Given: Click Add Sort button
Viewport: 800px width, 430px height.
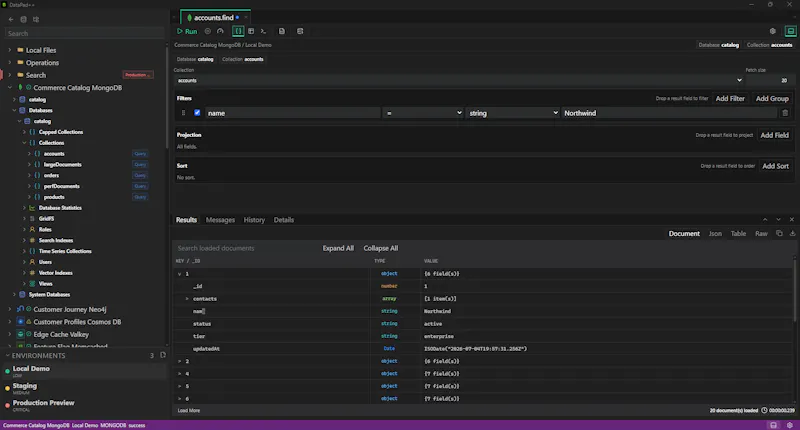Looking at the screenshot, I should [x=775, y=166].
